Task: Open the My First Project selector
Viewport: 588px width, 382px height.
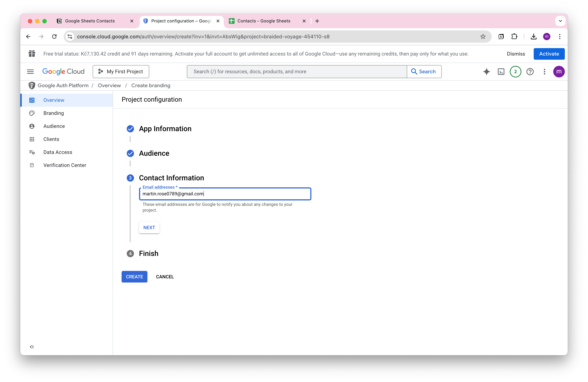Action: click(x=121, y=72)
